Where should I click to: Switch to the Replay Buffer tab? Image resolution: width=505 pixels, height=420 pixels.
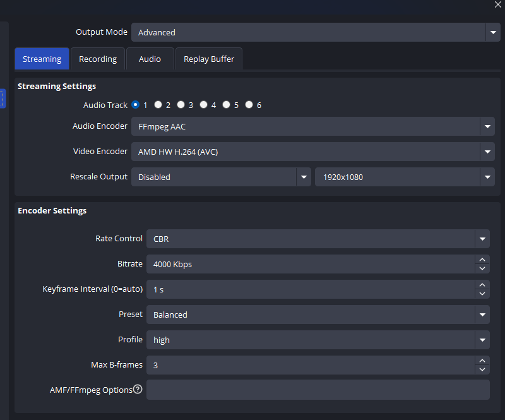coord(209,59)
